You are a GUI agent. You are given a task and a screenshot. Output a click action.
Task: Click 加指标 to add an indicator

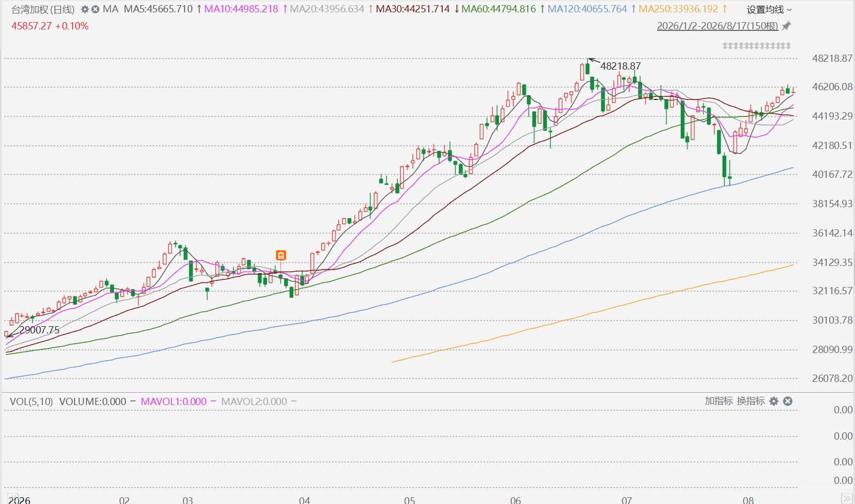click(x=718, y=401)
